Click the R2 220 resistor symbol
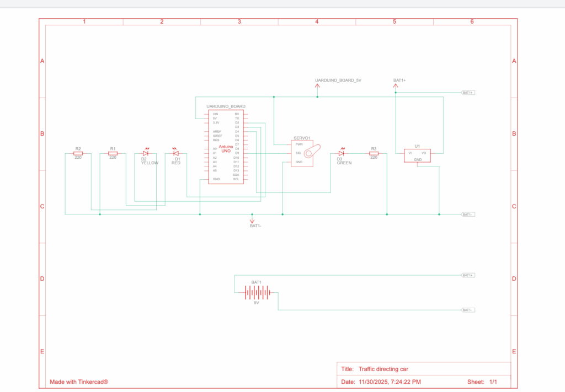Image resolution: width=565 pixels, height=392 pixels. (78, 154)
